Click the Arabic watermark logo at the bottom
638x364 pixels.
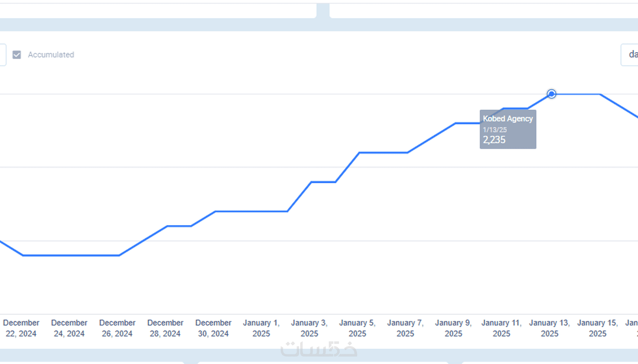point(319,349)
